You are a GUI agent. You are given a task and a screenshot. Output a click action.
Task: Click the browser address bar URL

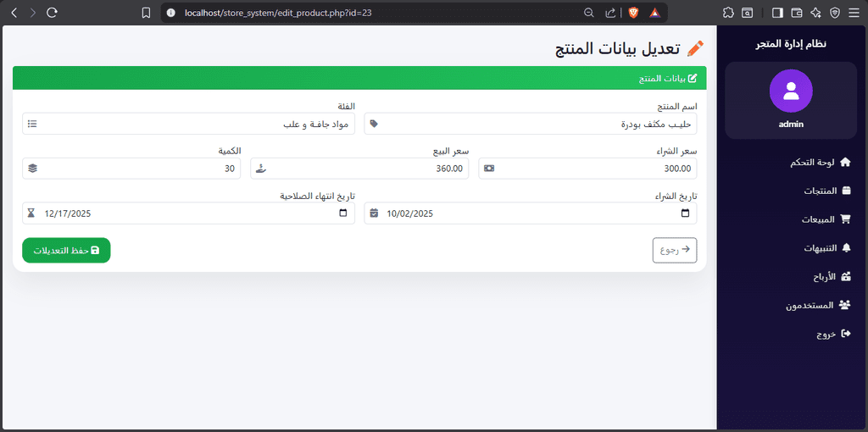[x=278, y=13]
